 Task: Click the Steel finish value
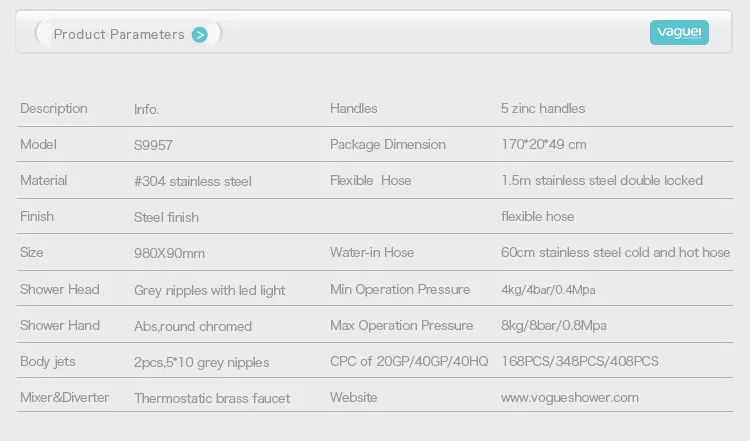pos(166,217)
